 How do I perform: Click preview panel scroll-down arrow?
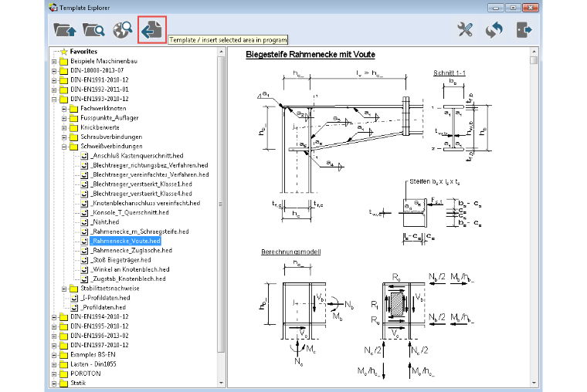pos(534,383)
